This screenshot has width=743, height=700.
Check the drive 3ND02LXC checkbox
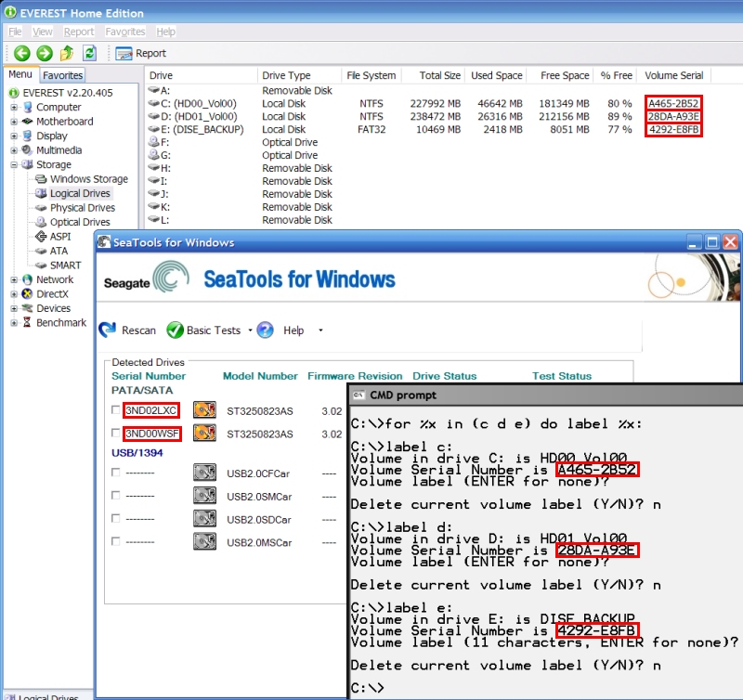click(x=115, y=409)
